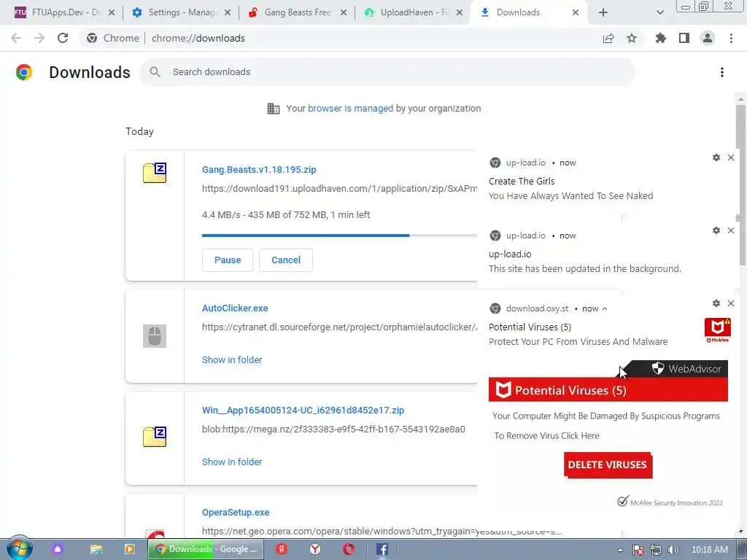Open a new tab with plus button
Image resolution: width=747 pixels, height=560 pixels.
click(x=603, y=13)
